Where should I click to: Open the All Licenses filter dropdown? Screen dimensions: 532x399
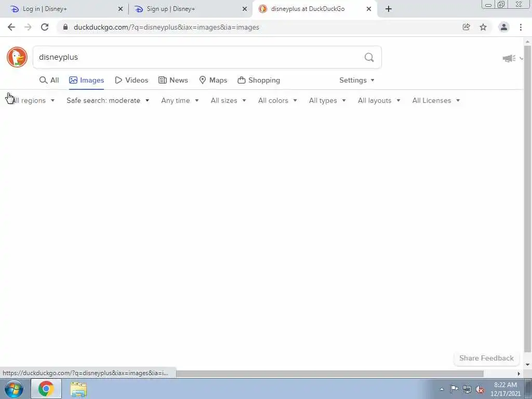(x=436, y=100)
